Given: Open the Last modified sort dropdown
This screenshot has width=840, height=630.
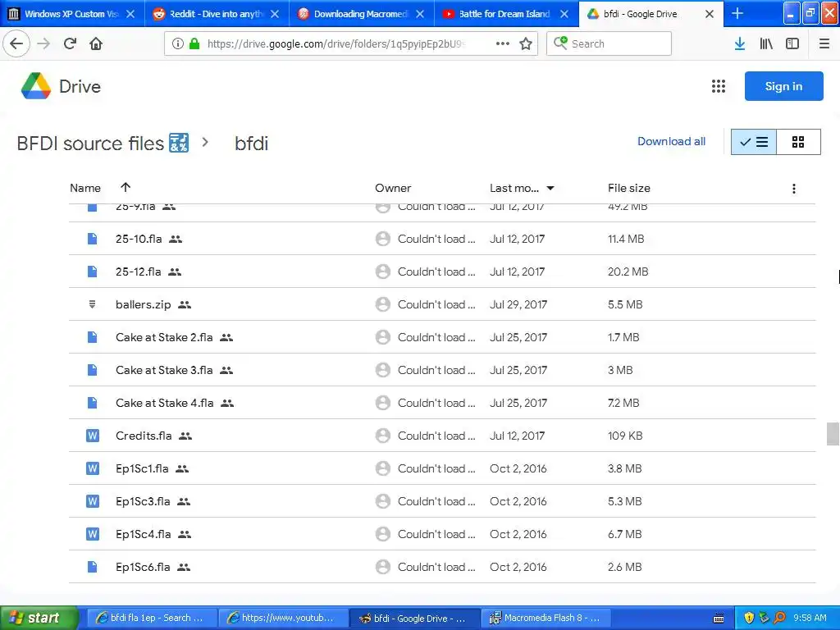Looking at the screenshot, I should [x=550, y=188].
